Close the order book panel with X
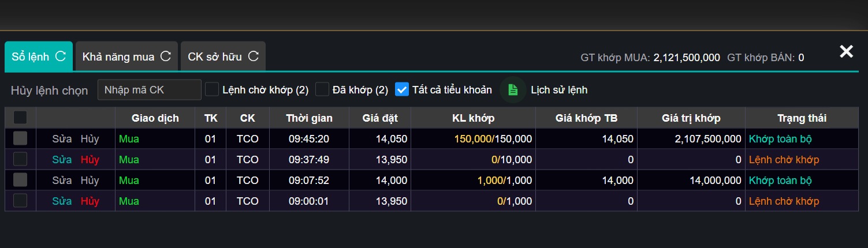Screen dimensions: 868x248 coord(846,52)
